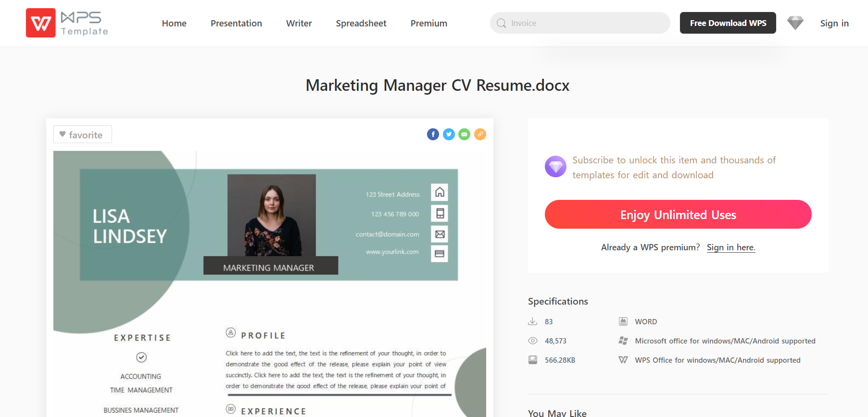
Task: Click the 48,573 views value
Action: [x=555, y=341]
